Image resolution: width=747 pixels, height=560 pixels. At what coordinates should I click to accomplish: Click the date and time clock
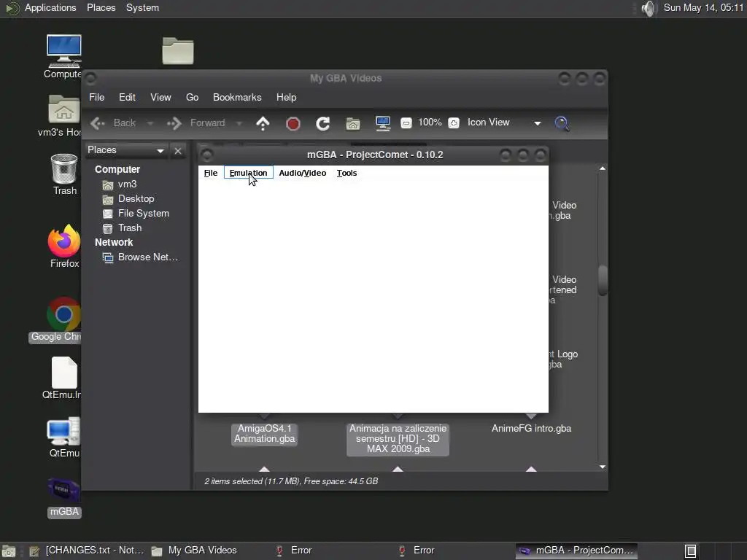[x=703, y=7]
